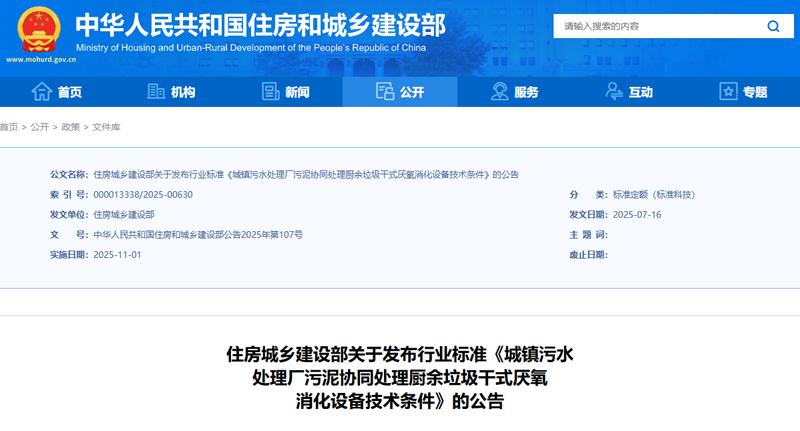800x431 pixels.
Task: Go to 文件库 in the breadcrumb
Action: [106, 127]
